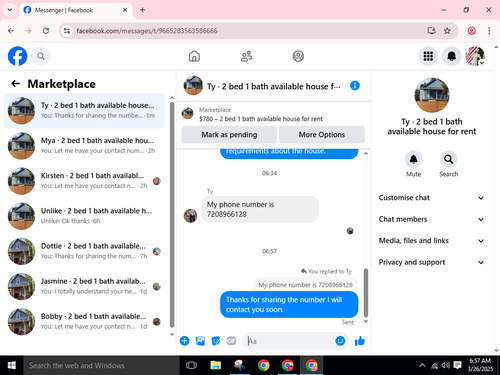Choose a sticker icon in composer
The image size is (500, 375).
pos(216,341)
